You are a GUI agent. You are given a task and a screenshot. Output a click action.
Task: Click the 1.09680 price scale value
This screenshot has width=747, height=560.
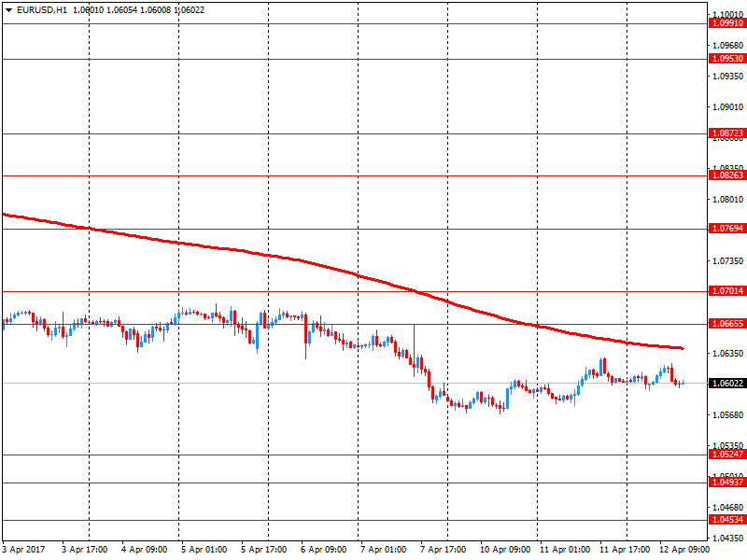[x=728, y=45]
